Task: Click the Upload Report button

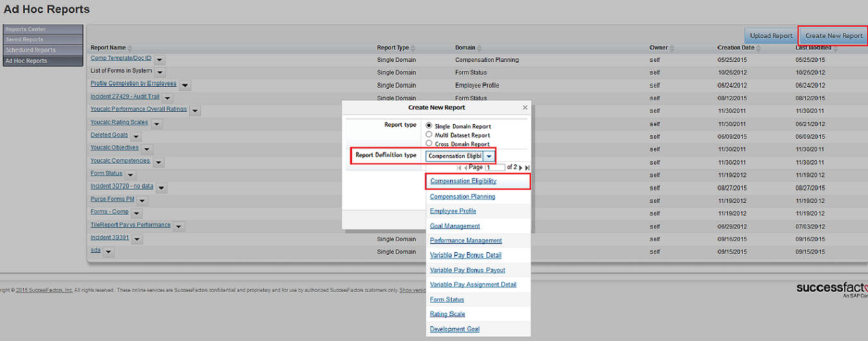Action: [x=771, y=35]
